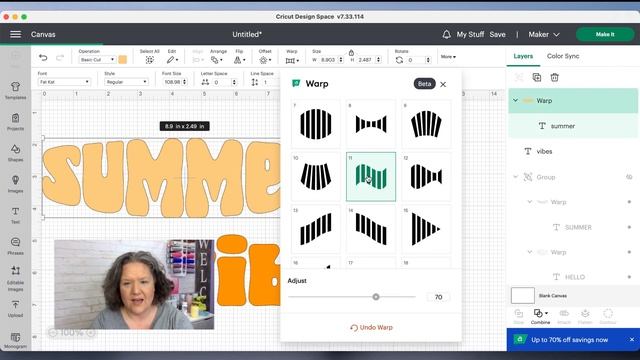640x360 pixels.
Task: Dismiss the 70% off savings banner
Action: pyautogui.click(x=632, y=340)
